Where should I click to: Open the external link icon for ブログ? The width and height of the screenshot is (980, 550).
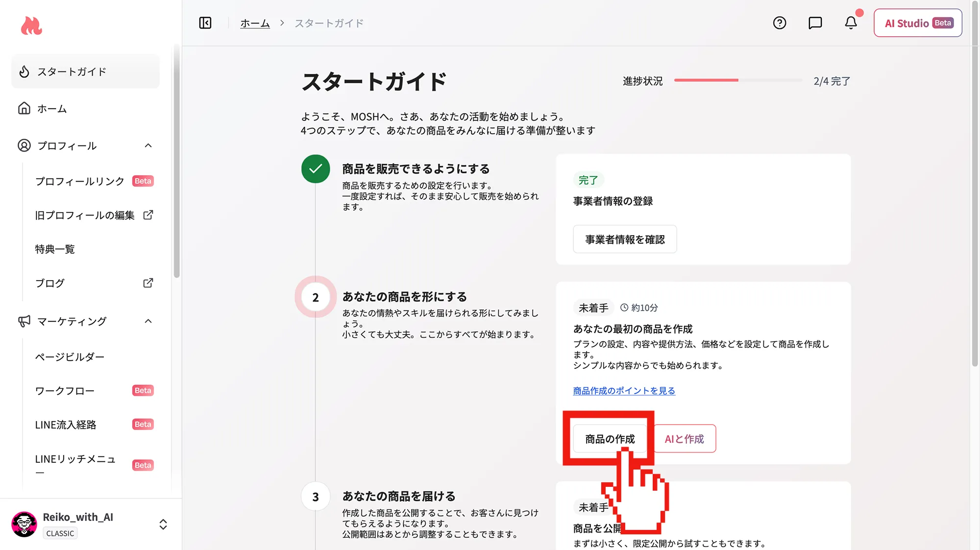click(x=148, y=283)
